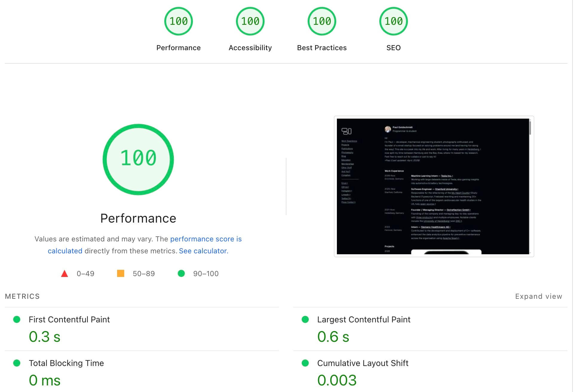Click the Best Practices score gauge
This screenshot has width=577, height=392.
tap(322, 21)
